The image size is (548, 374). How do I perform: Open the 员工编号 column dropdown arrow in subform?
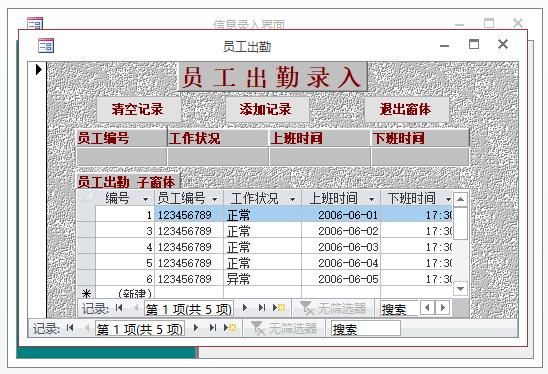(x=215, y=200)
